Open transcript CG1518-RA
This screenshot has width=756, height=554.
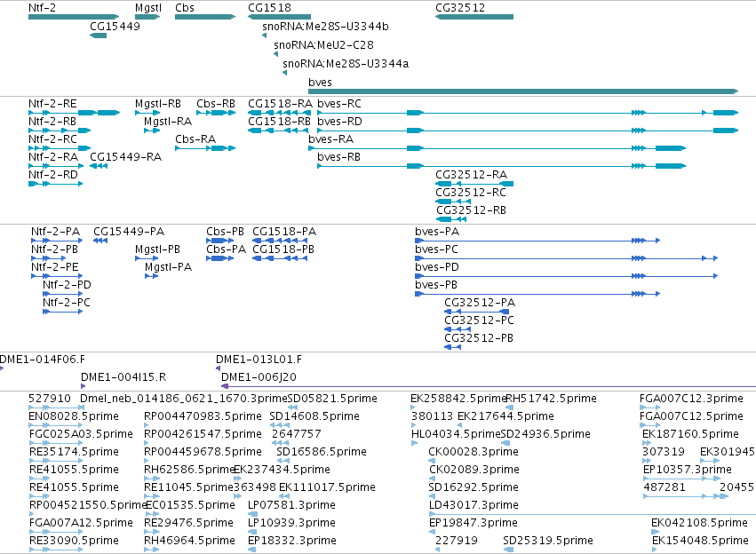tap(280, 104)
